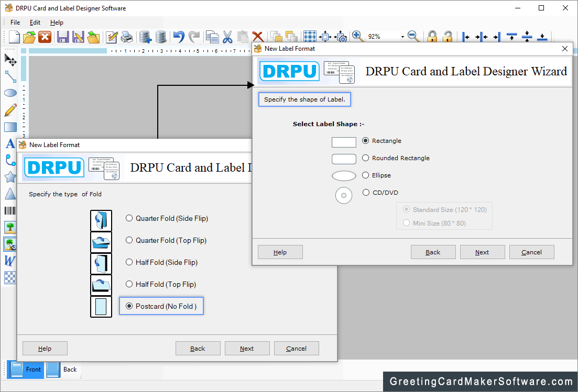Open the Edit properties notepad-pencil icon

(111, 37)
